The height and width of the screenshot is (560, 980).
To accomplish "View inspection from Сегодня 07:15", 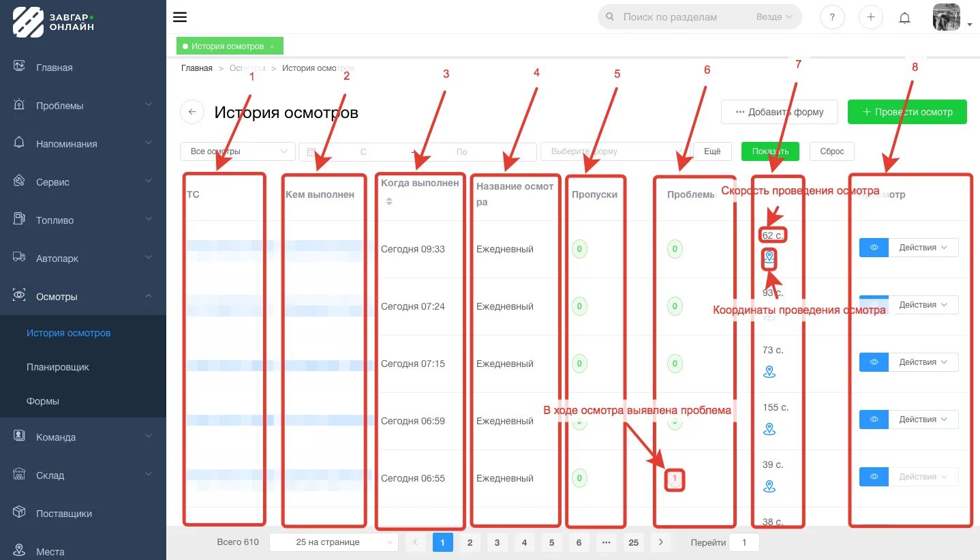I will [x=874, y=362].
